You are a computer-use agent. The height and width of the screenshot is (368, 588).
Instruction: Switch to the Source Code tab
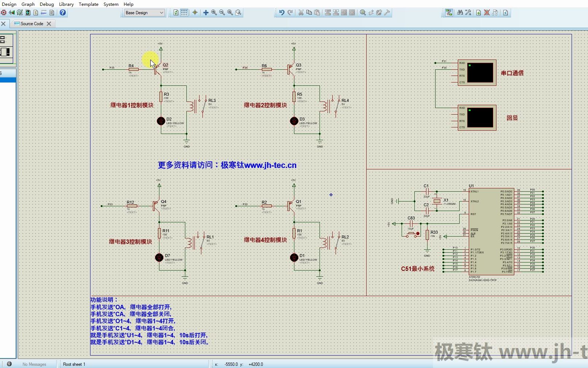(x=32, y=23)
